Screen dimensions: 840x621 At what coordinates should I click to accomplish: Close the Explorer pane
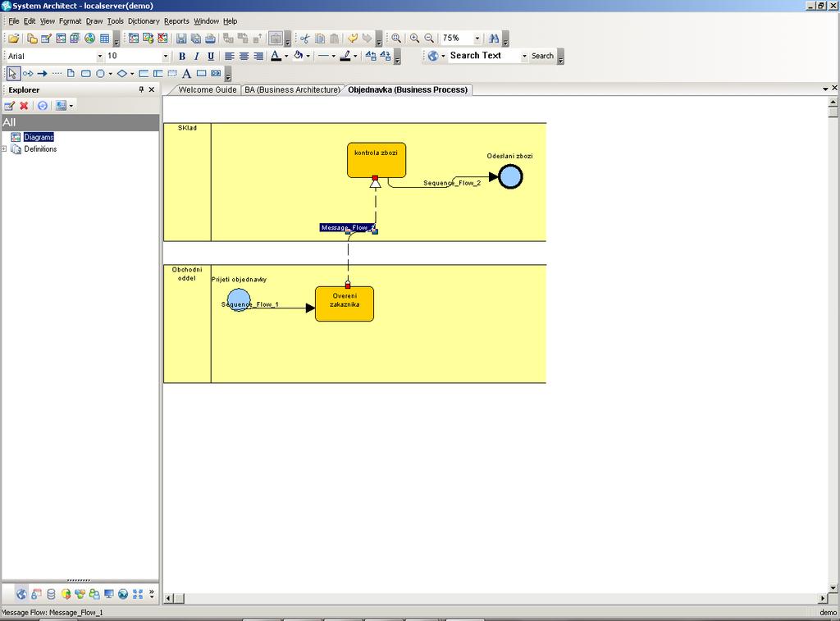pyautogui.click(x=152, y=89)
